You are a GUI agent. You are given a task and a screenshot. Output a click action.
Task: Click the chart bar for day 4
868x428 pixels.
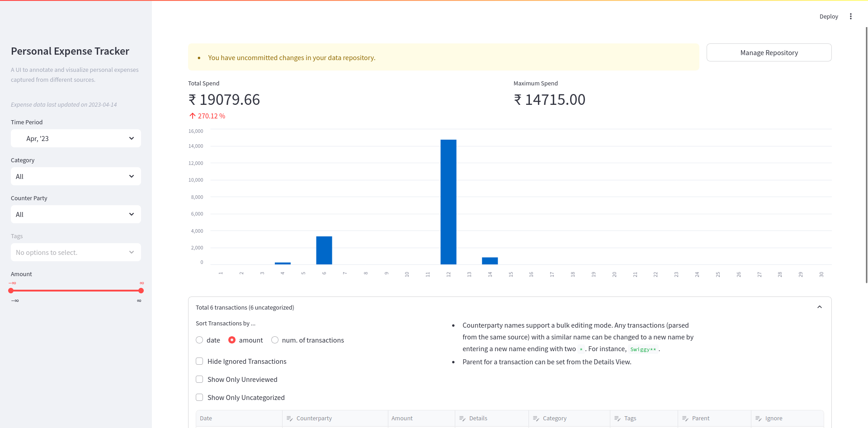(283, 263)
